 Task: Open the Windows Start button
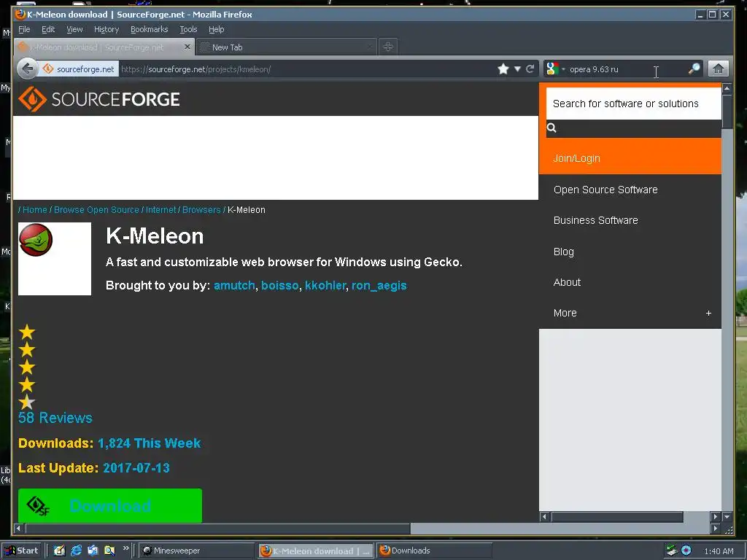[x=22, y=551]
